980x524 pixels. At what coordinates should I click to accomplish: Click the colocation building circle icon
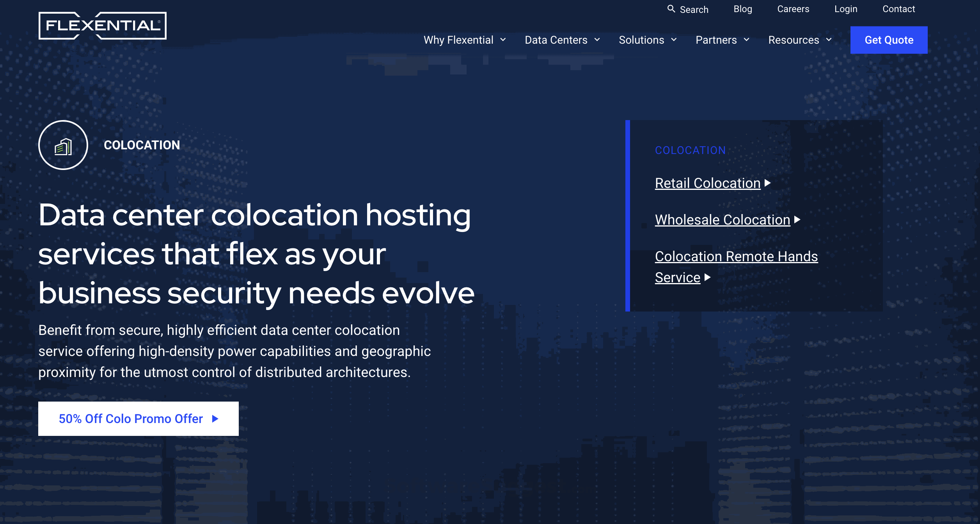[x=63, y=145]
